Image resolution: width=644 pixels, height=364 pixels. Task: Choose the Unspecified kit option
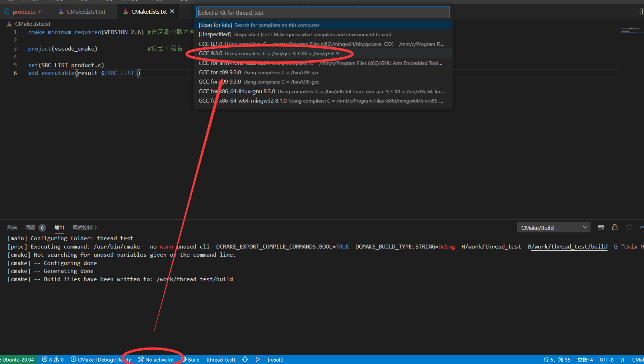(x=294, y=34)
